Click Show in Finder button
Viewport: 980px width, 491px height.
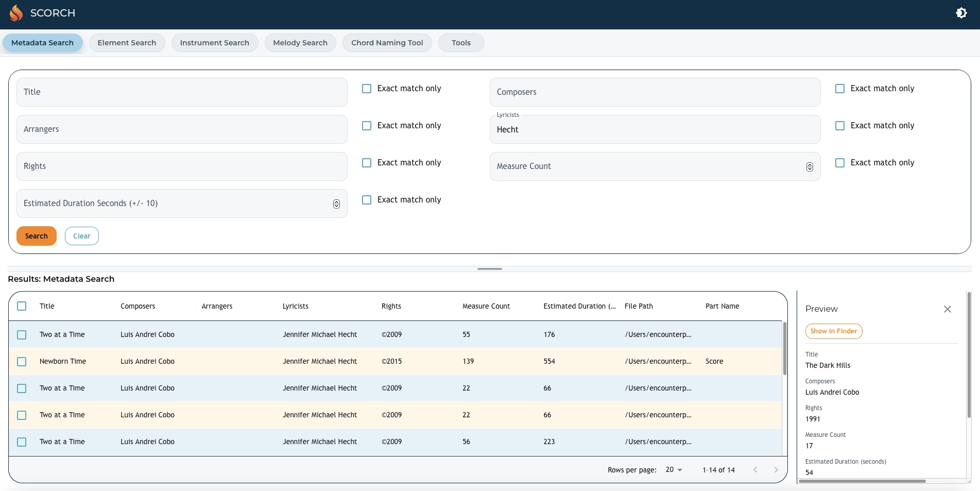(x=833, y=331)
